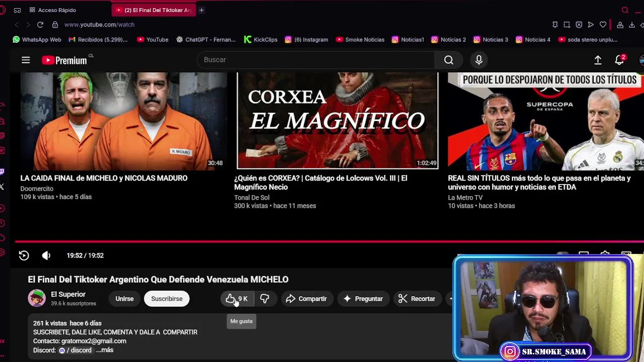Expand the description with ...más
The width and height of the screenshot is (644, 362).
(105, 350)
